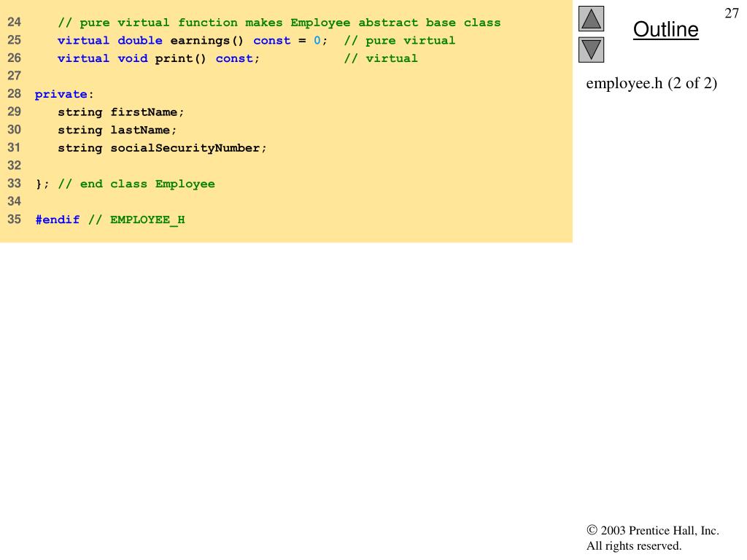Image resolution: width=747 pixels, height=560 pixels.
Task: Click line number 27
Action: click(x=15, y=76)
